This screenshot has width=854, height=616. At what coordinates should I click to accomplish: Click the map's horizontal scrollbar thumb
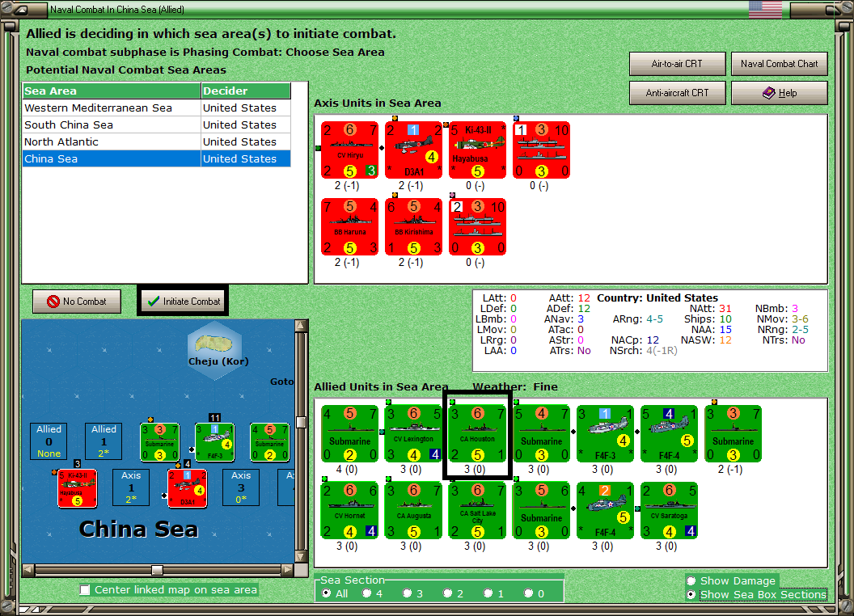click(157, 570)
